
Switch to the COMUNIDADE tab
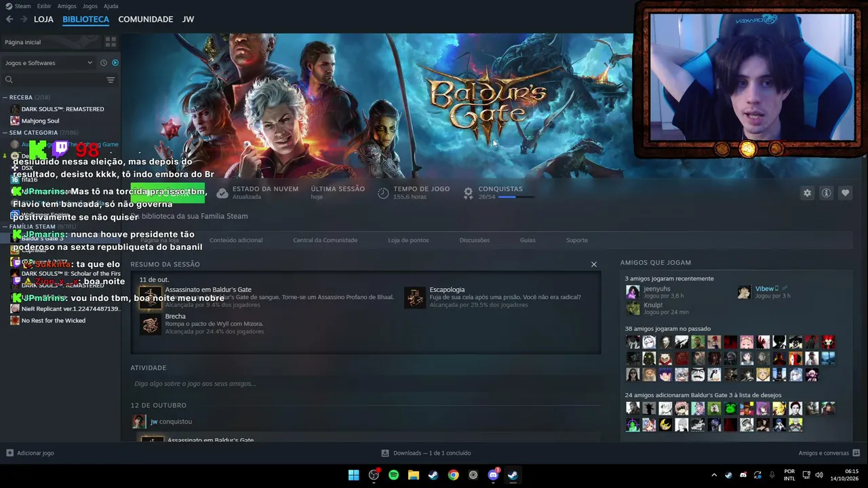tap(146, 20)
